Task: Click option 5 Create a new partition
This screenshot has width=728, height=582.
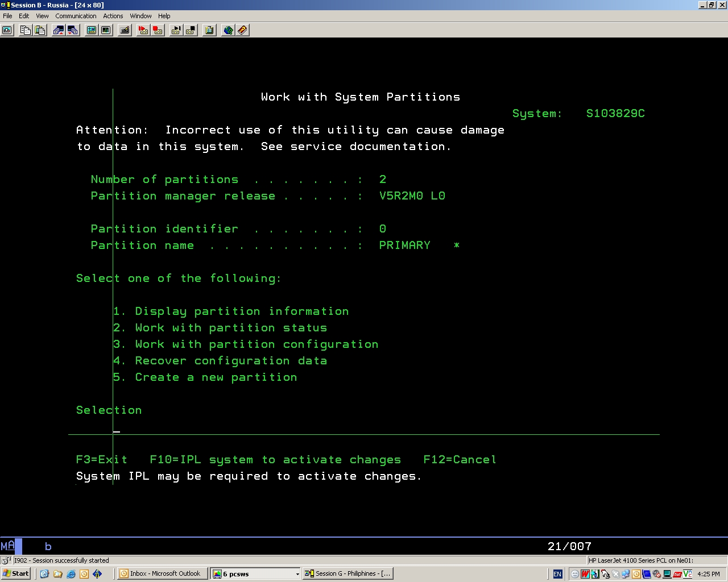Action: (x=205, y=377)
